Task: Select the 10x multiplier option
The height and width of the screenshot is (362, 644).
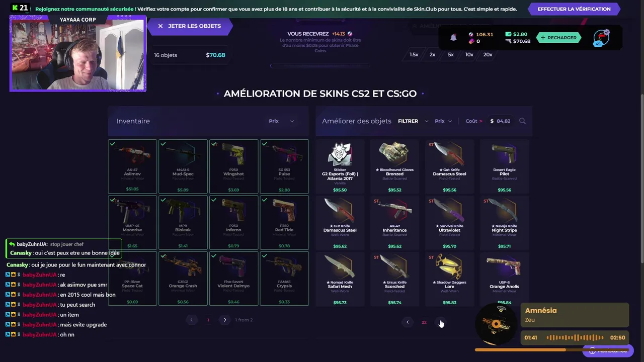Action: point(469,54)
